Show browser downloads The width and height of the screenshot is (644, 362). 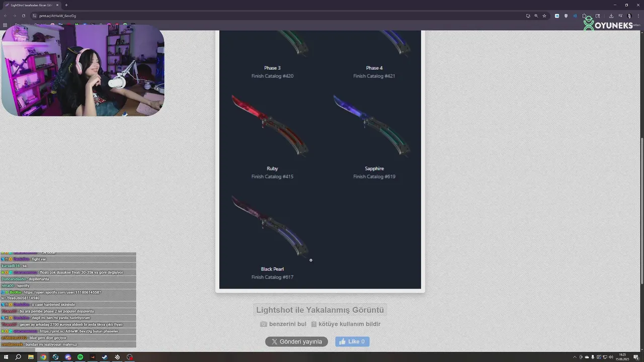pyautogui.click(x=611, y=16)
